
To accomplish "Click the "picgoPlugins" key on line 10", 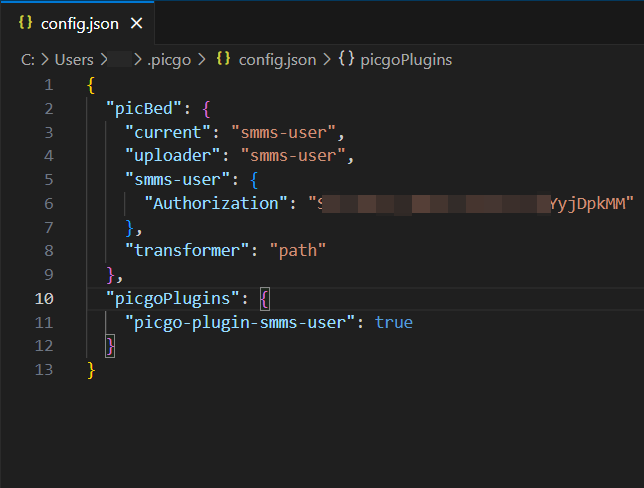I will (172, 299).
